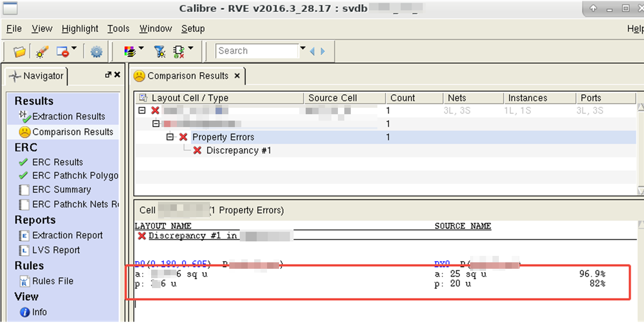
Task: Sort by Instances column header
Action: [540, 98]
